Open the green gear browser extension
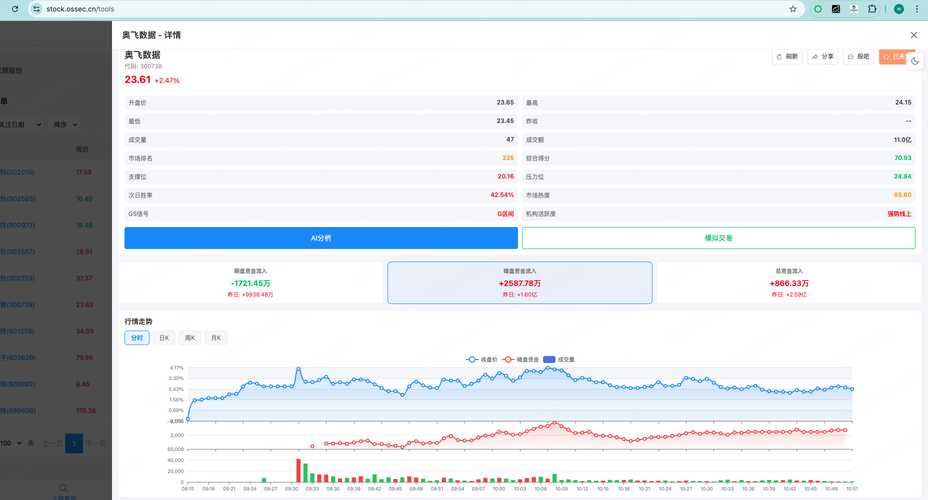This screenshot has height=500, width=928. 818,9
